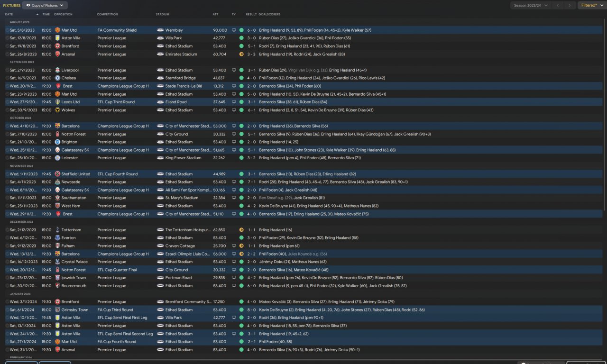The image size is (607, 364).
Task: Click the Arsenal badge in the 26/8/2023 row
Action: click(x=57, y=54)
